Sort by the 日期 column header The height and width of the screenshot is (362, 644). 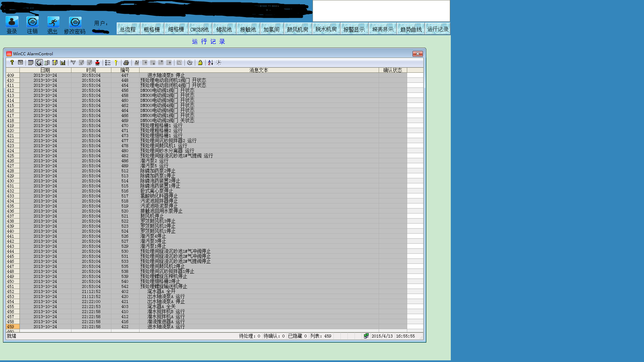(x=45, y=70)
